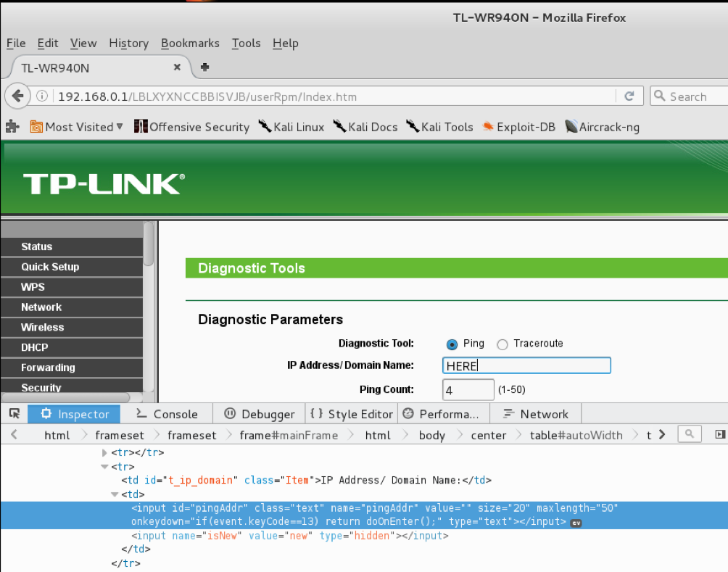Open Forwarding in router sidebar
This screenshot has width=728, height=572.
(72, 368)
